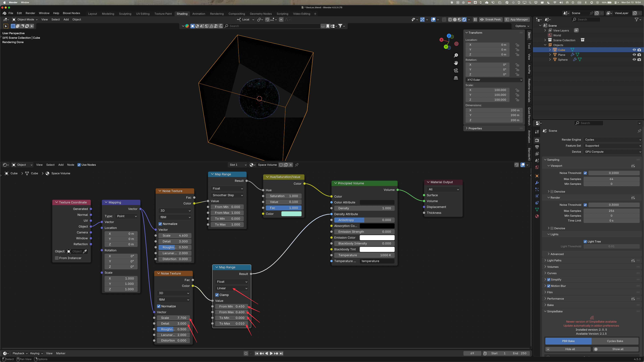This screenshot has height=362, width=644.
Task: Open the node editor Node menu
Action: tap(70, 165)
